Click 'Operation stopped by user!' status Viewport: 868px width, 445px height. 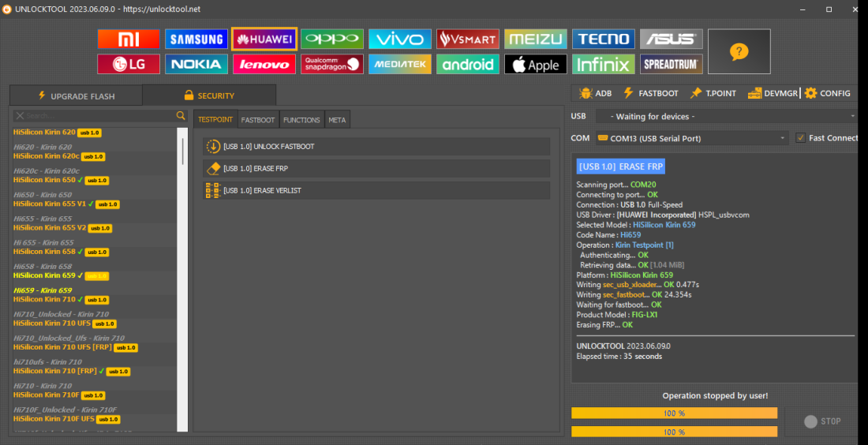click(715, 396)
